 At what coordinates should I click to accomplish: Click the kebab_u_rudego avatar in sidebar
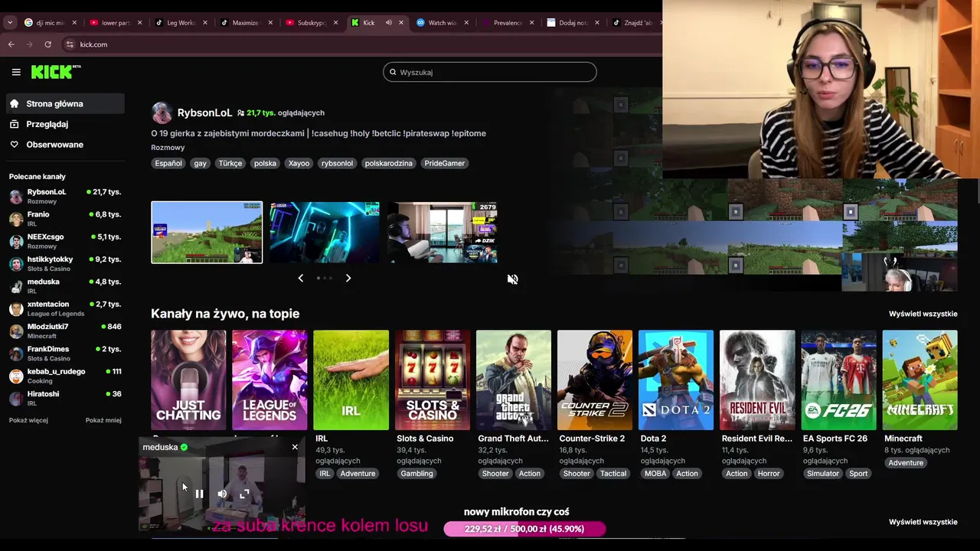16,376
